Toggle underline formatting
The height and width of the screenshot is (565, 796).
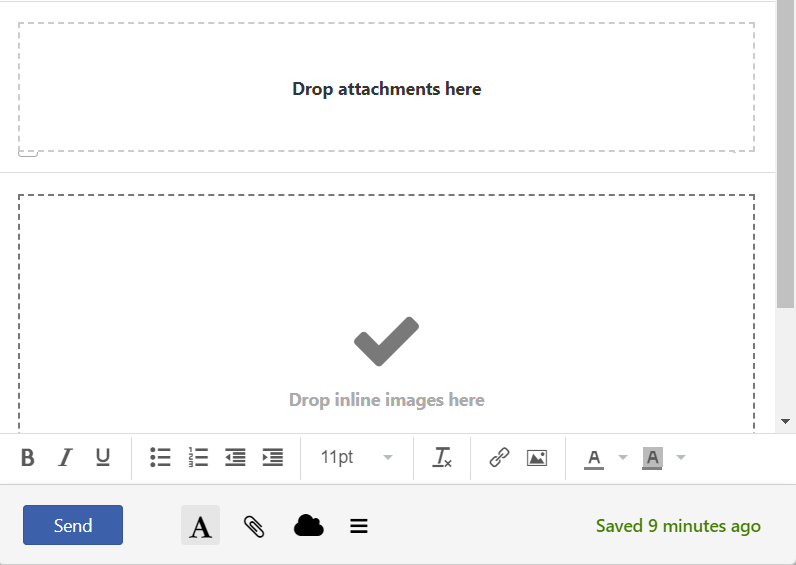pyautogui.click(x=103, y=458)
